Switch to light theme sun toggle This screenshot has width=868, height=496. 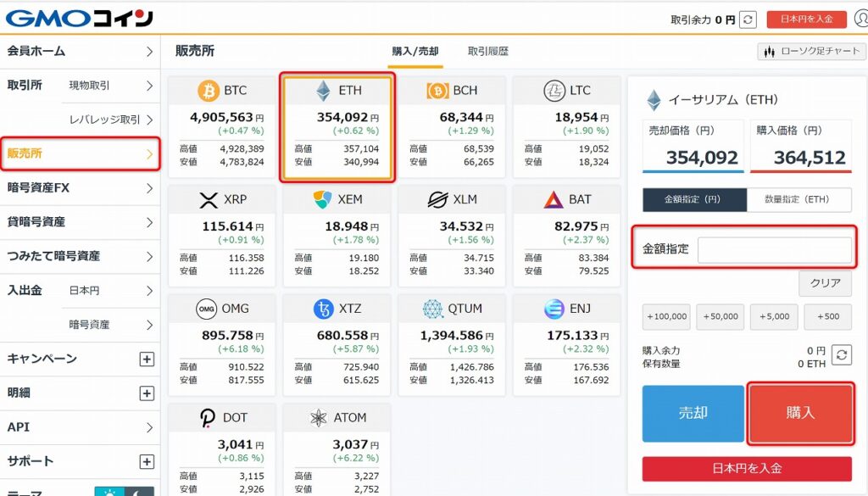[109, 492]
